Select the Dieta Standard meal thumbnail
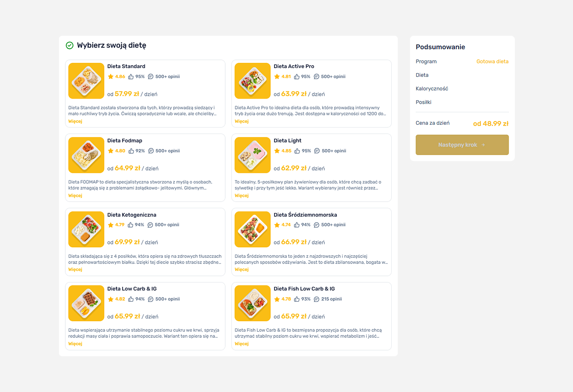Image resolution: width=573 pixels, height=392 pixels. 86,81
